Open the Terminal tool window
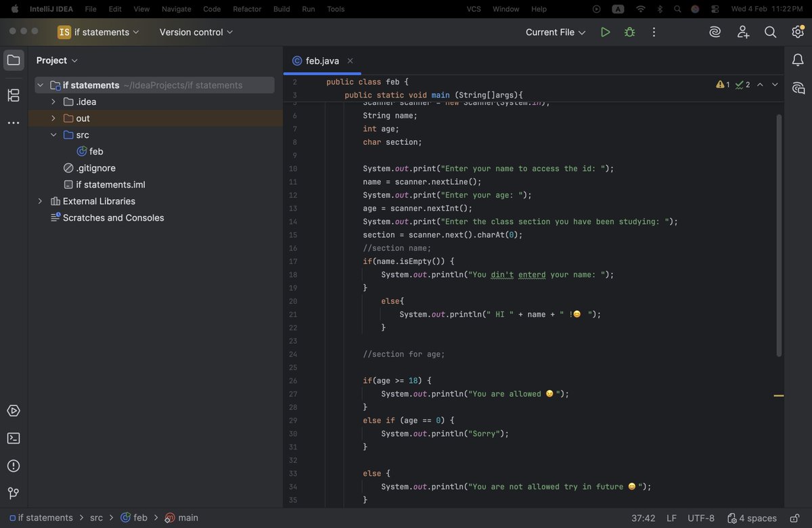Screen dimensions: 812x528 click(14, 438)
